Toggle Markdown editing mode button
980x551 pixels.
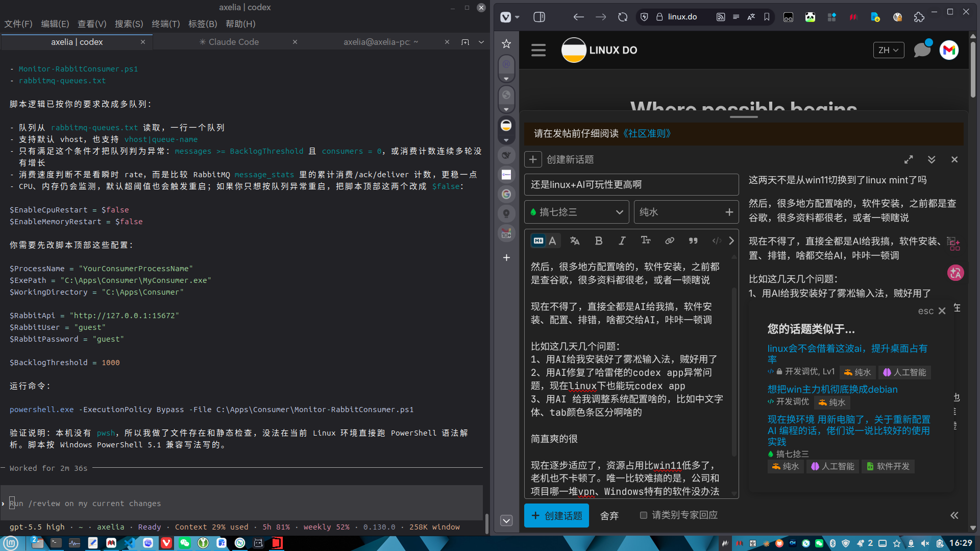(538, 241)
